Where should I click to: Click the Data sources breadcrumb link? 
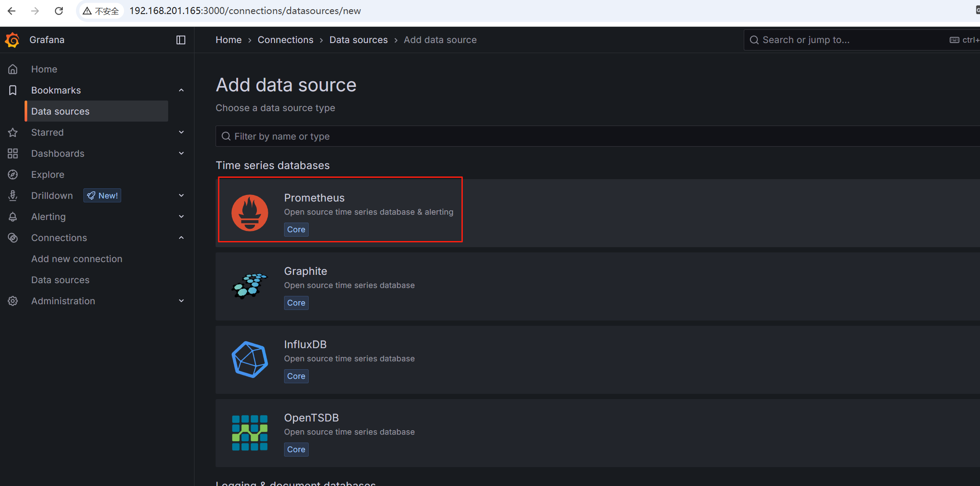(x=358, y=40)
